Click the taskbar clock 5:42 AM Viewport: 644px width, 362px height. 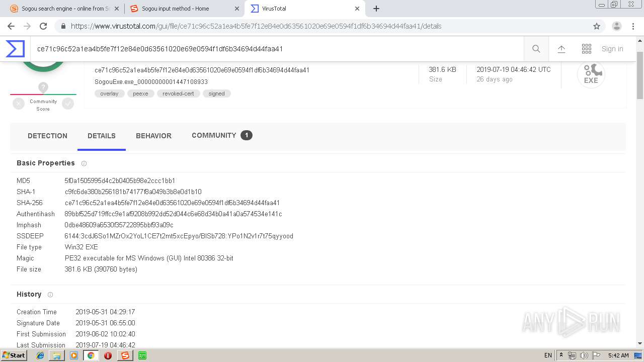point(618,355)
